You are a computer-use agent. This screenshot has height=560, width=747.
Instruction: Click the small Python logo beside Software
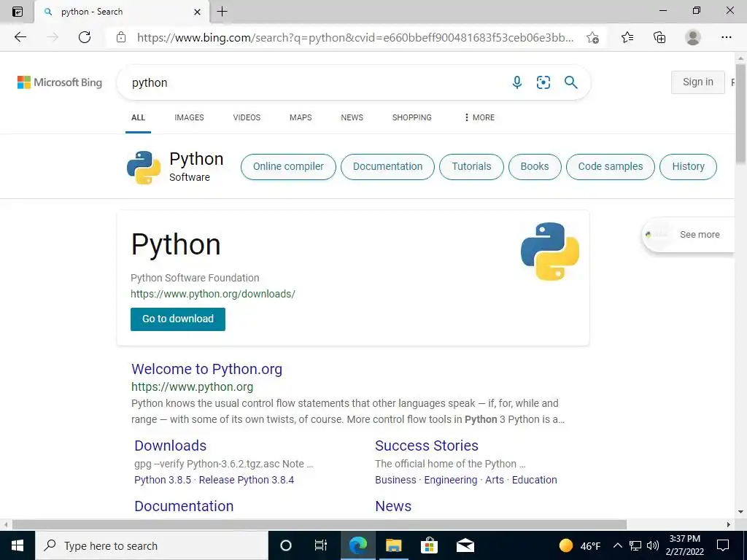click(x=144, y=168)
